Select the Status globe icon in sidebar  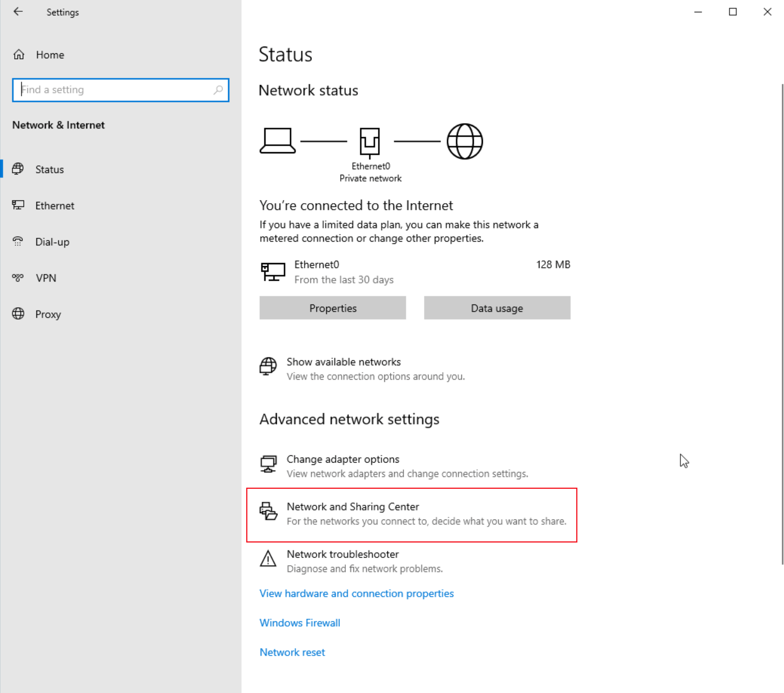click(18, 169)
